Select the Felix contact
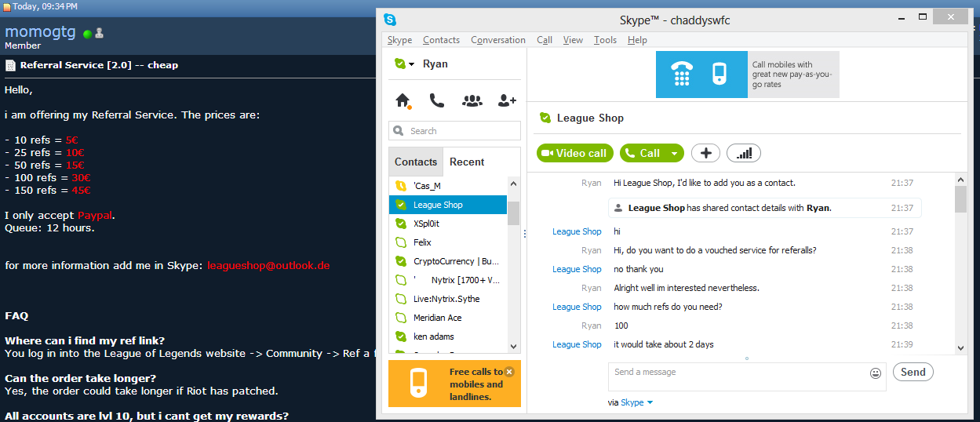980x422 pixels. pyautogui.click(x=448, y=242)
